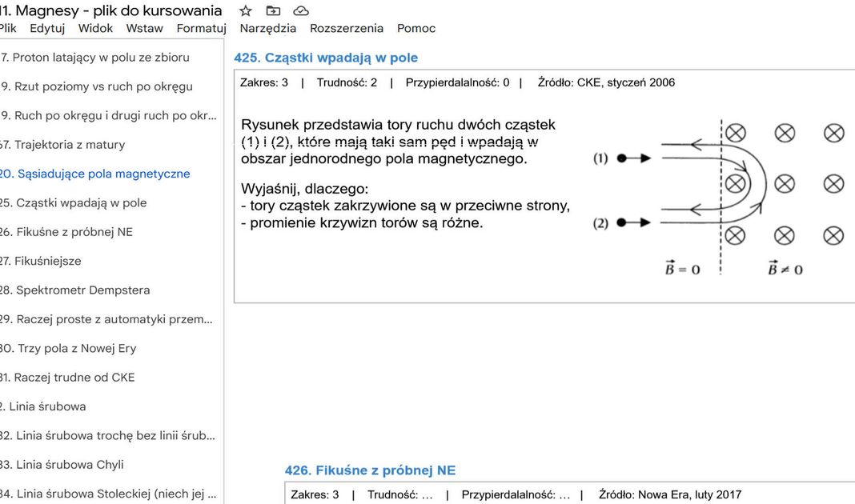Screen dimensions: 855x504
Task: Check the cloud save status icon
Action: (x=301, y=10)
